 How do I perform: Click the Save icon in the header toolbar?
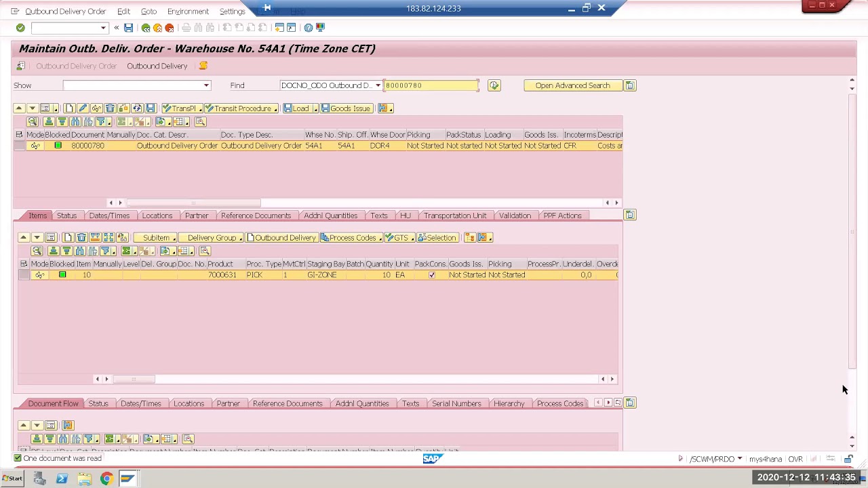click(x=151, y=108)
